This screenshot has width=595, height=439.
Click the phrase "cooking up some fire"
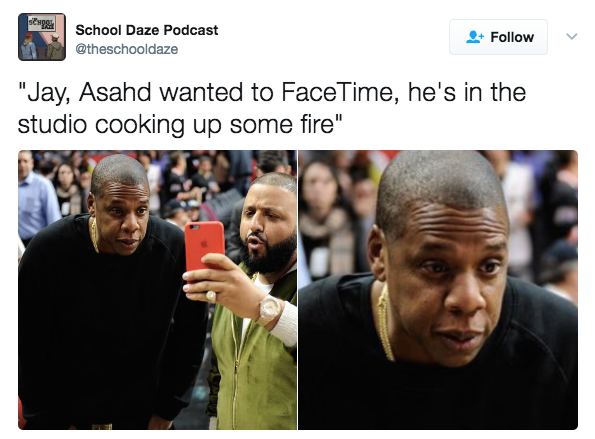(215, 124)
